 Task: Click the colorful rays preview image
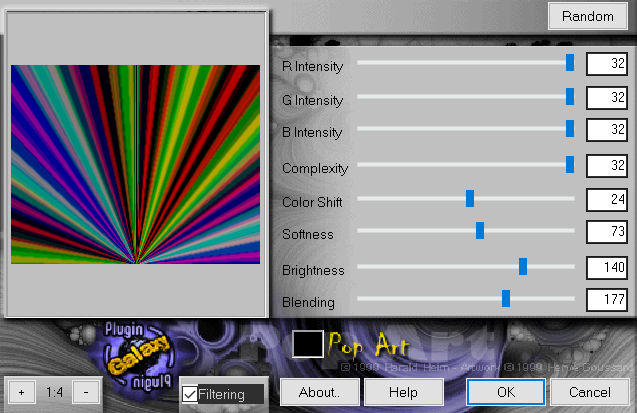135,165
